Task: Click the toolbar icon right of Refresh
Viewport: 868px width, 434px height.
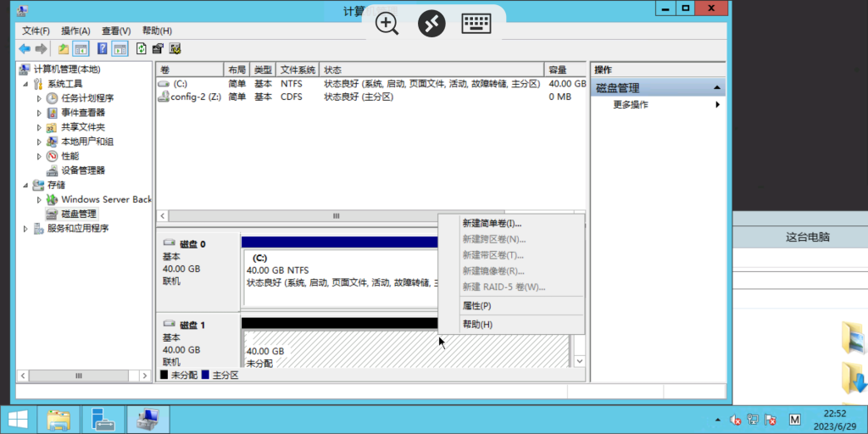Action: click(x=158, y=48)
